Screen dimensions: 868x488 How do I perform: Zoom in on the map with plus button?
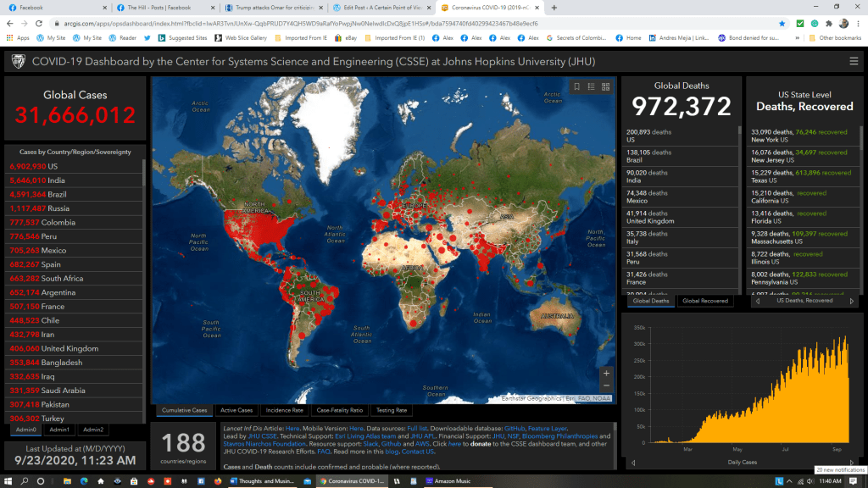[605, 373]
